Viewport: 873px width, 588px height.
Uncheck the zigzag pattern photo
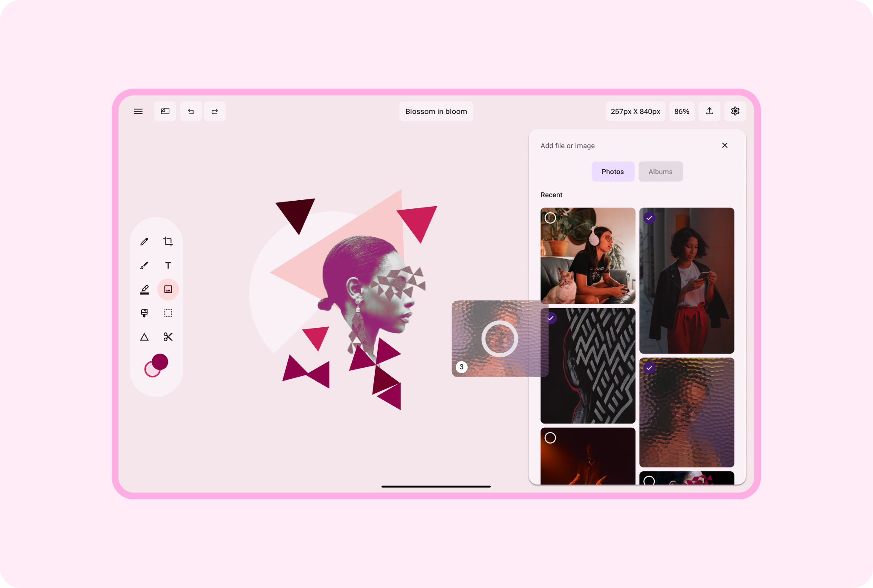[x=551, y=318]
